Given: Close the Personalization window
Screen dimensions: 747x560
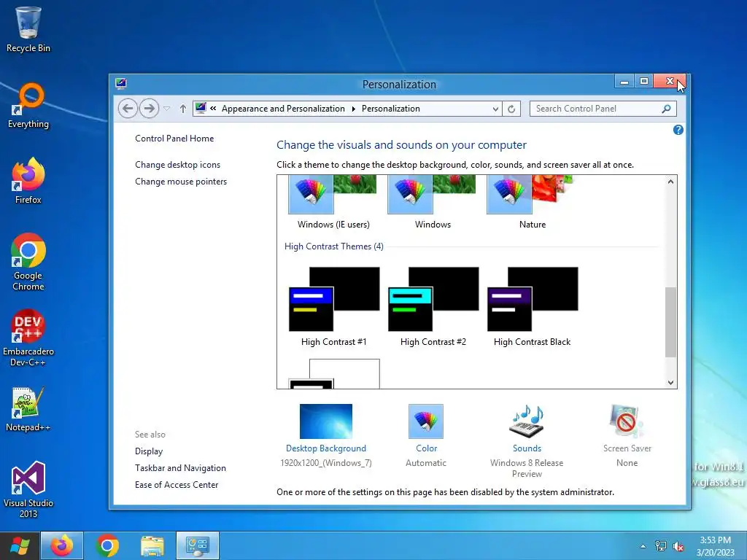Looking at the screenshot, I should 670,82.
